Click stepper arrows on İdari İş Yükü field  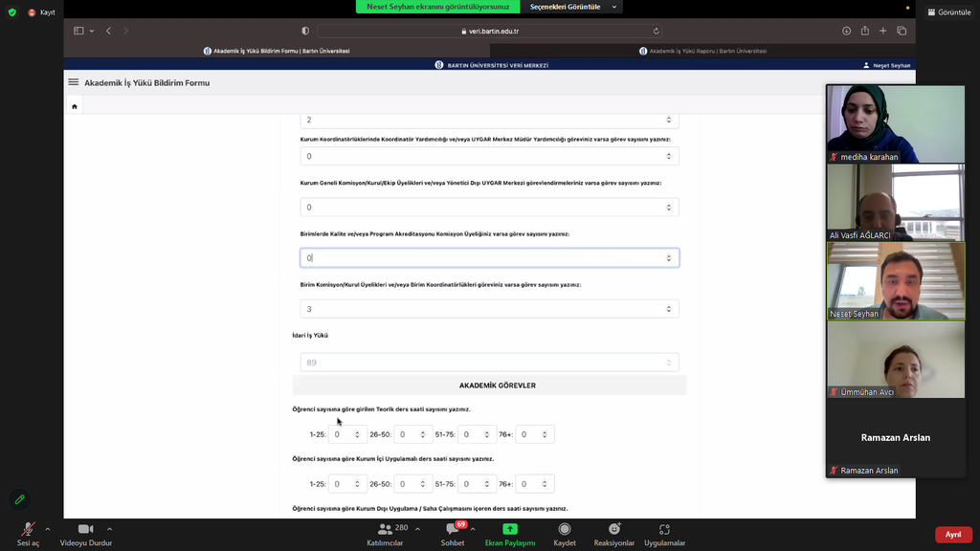pos(668,363)
